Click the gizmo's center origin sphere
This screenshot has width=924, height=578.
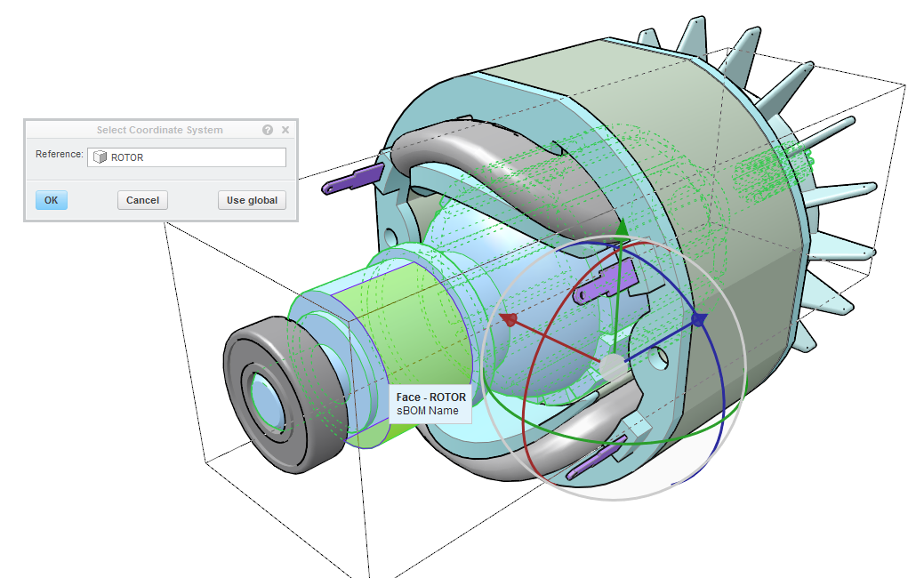(x=614, y=366)
